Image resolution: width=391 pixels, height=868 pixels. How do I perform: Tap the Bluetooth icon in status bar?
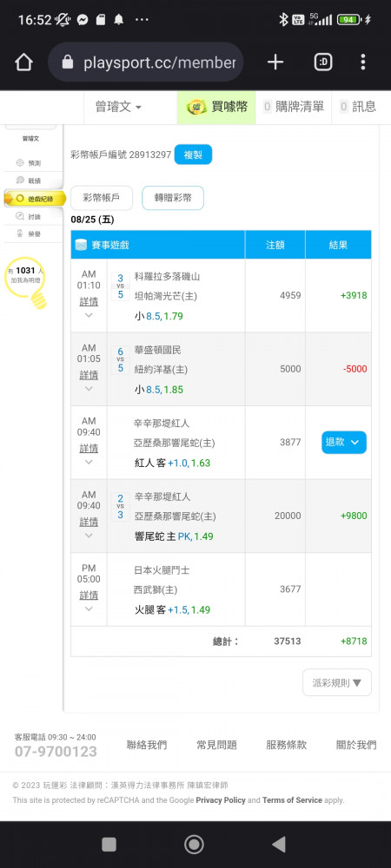point(283,21)
